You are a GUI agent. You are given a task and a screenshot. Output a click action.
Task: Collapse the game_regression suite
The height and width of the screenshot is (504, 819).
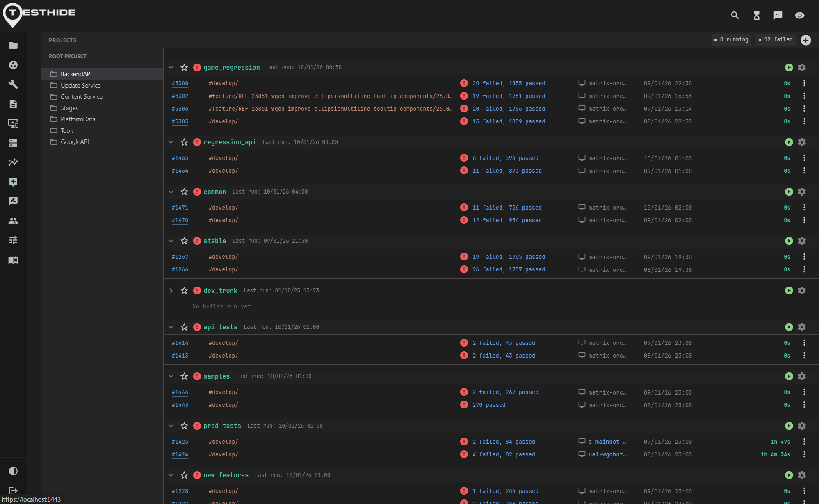coord(171,67)
